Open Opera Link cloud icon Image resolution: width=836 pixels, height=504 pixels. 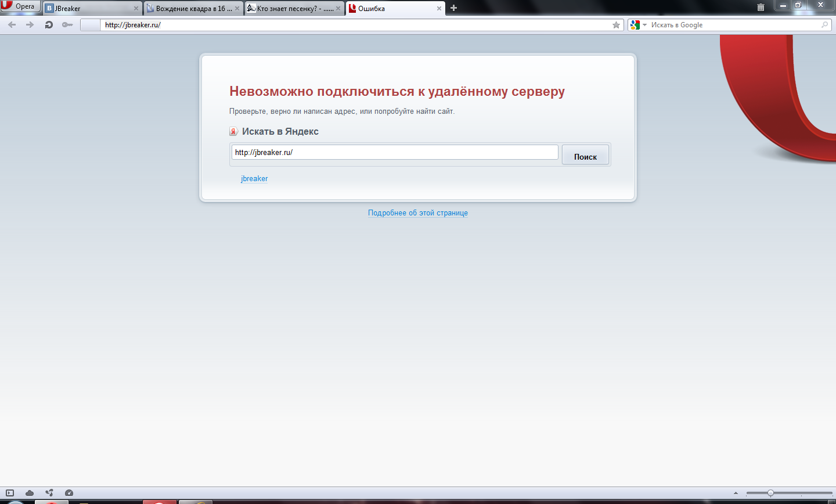click(30, 493)
